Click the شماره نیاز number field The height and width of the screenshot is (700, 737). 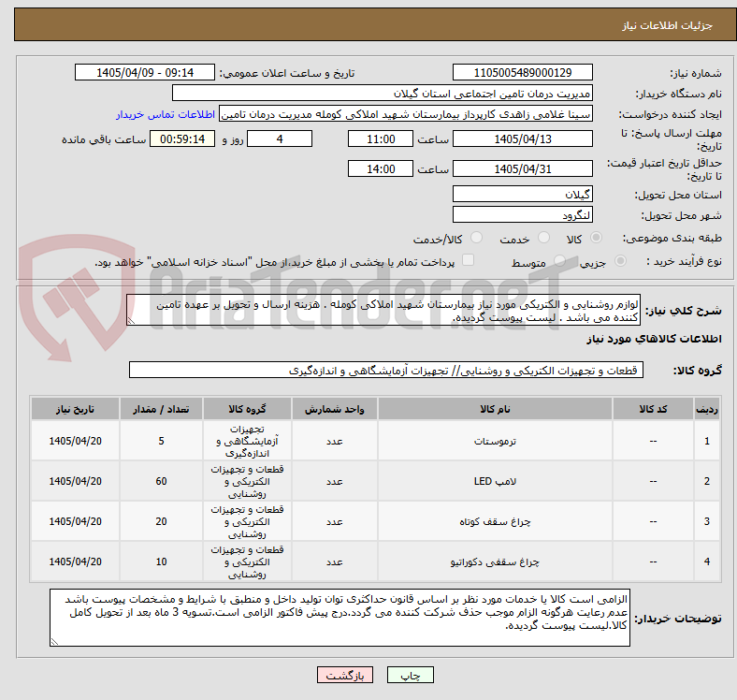click(x=522, y=73)
